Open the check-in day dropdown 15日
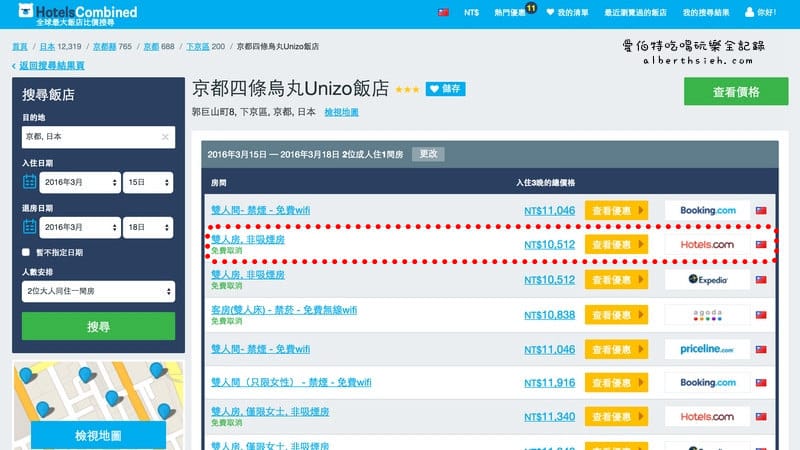Screen dimensions: 800x450 click(x=148, y=182)
